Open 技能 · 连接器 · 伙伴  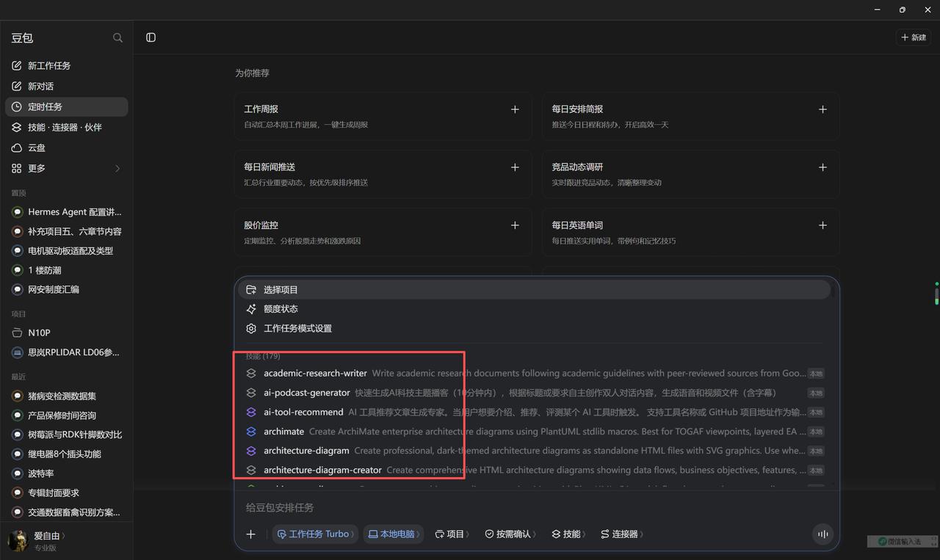[67, 127]
